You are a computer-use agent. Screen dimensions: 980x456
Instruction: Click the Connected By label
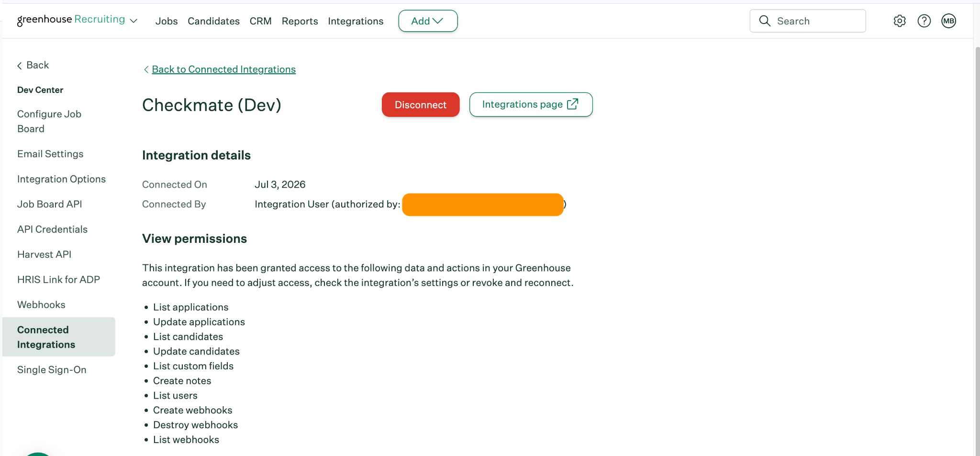174,204
